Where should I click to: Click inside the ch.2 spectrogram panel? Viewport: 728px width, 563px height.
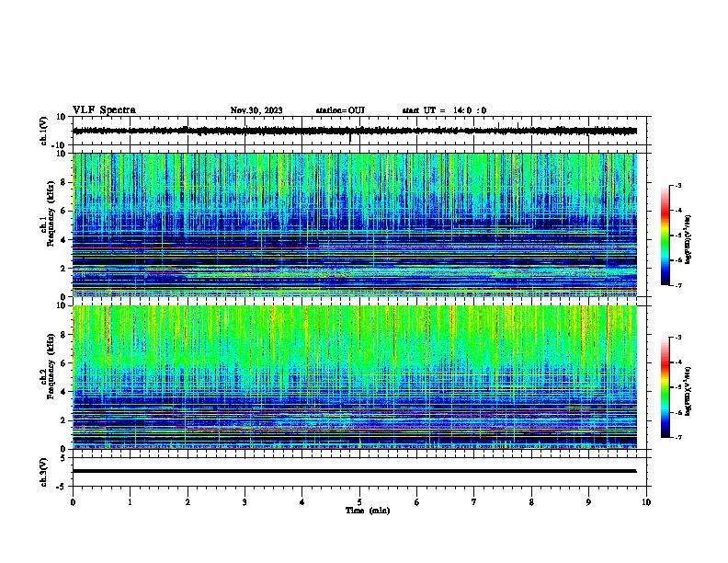tap(355, 377)
